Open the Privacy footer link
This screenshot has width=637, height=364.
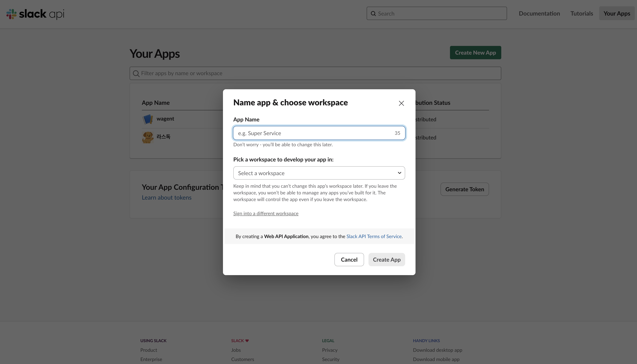(329, 350)
